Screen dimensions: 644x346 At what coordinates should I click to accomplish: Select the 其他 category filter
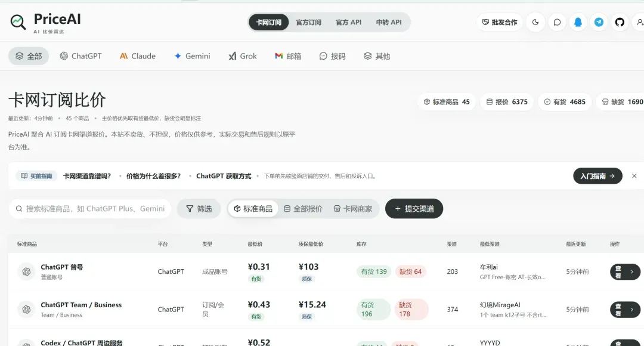click(377, 56)
